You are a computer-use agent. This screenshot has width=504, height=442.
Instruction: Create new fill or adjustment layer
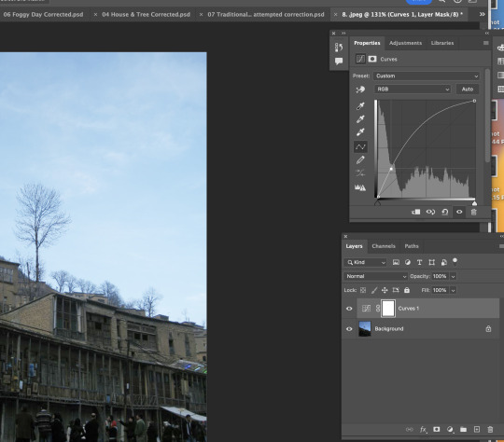click(450, 430)
